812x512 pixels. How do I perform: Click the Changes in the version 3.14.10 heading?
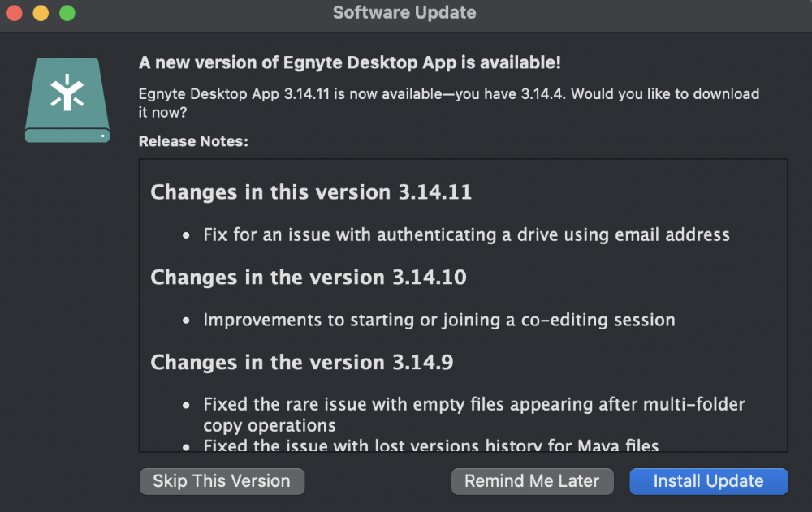[309, 278]
